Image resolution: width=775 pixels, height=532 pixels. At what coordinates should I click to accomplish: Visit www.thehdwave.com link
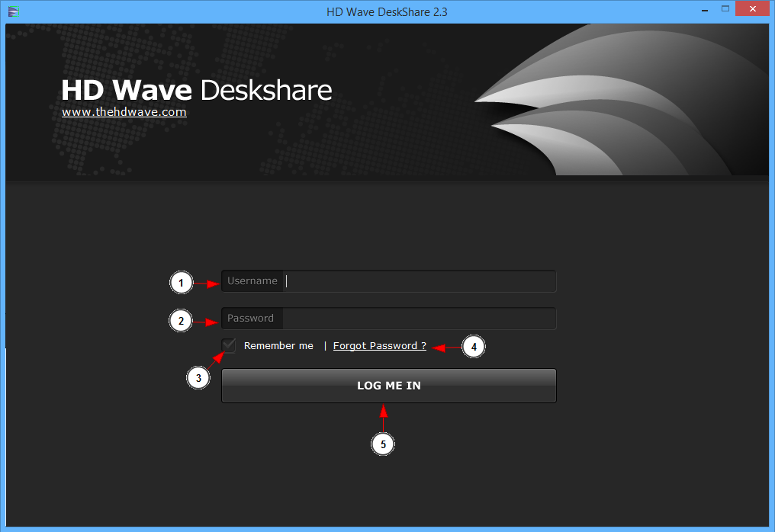[124, 112]
